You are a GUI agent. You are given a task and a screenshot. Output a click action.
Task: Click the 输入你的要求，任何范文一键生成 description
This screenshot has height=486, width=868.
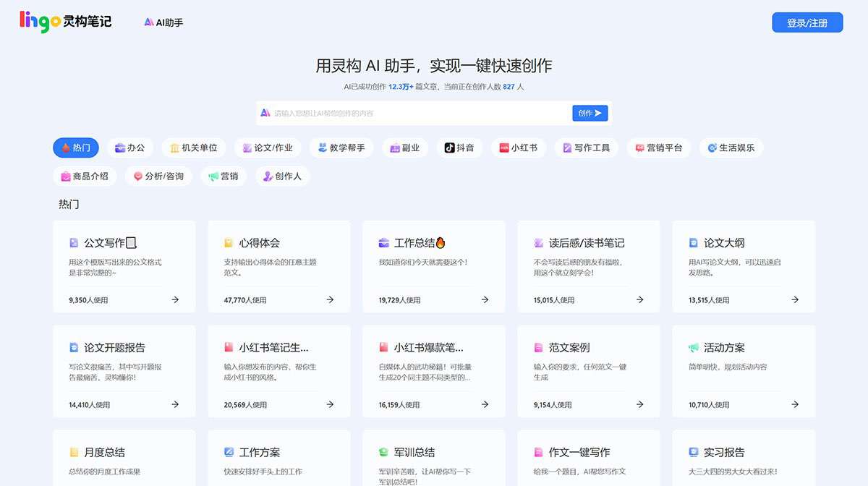[x=579, y=372]
